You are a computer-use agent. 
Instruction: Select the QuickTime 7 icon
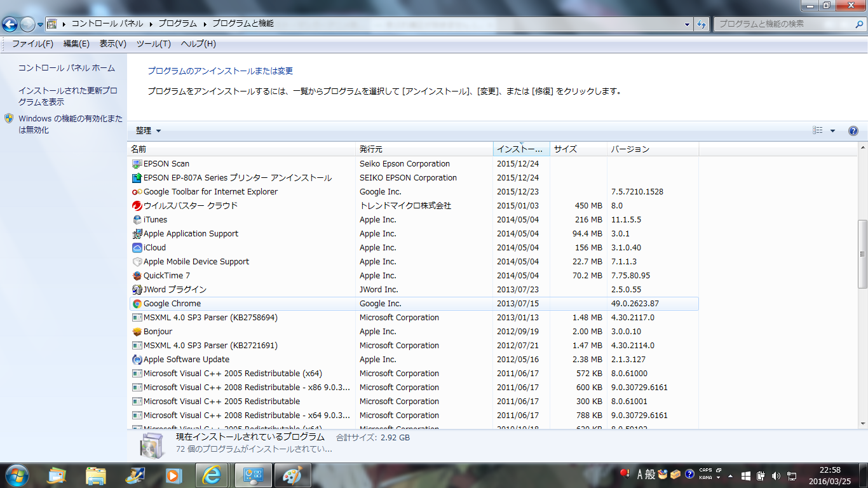137,276
